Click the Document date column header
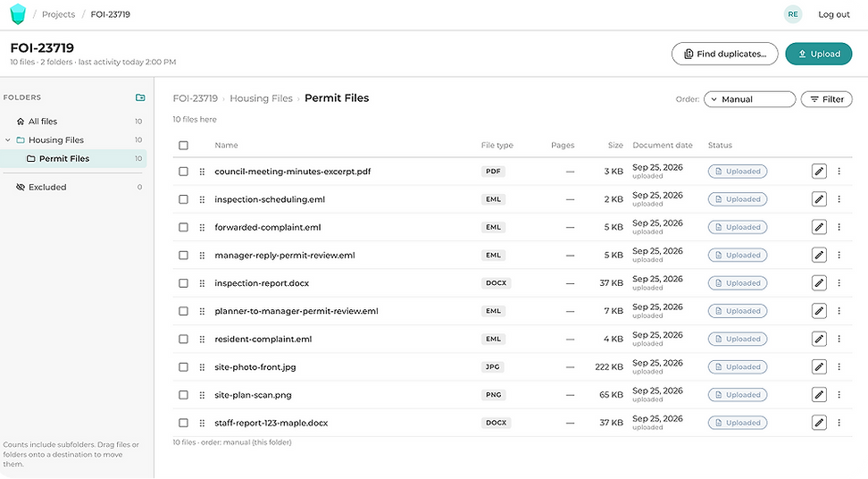Screen dimensions: 868x479 pyautogui.click(x=663, y=145)
